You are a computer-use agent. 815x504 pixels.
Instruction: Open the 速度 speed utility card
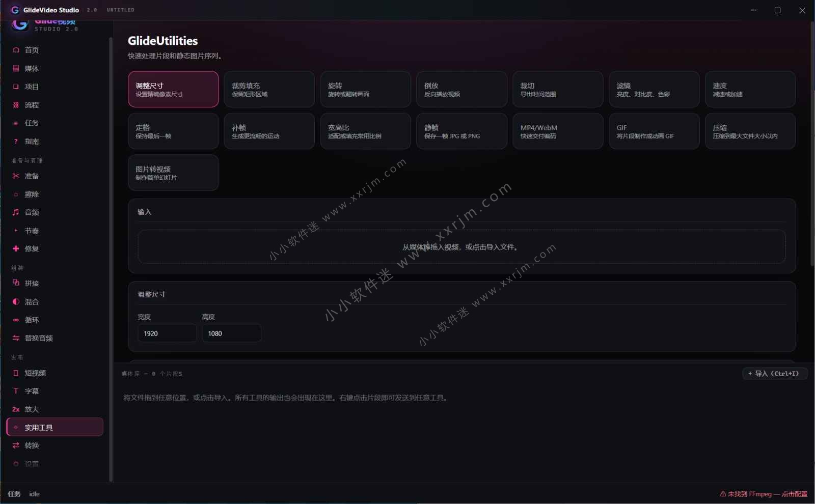(x=750, y=89)
